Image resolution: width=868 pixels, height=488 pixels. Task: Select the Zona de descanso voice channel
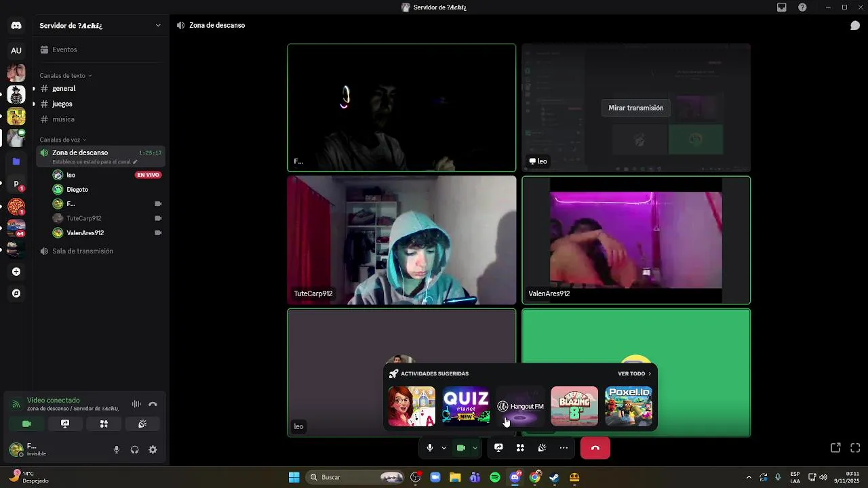[101, 156]
